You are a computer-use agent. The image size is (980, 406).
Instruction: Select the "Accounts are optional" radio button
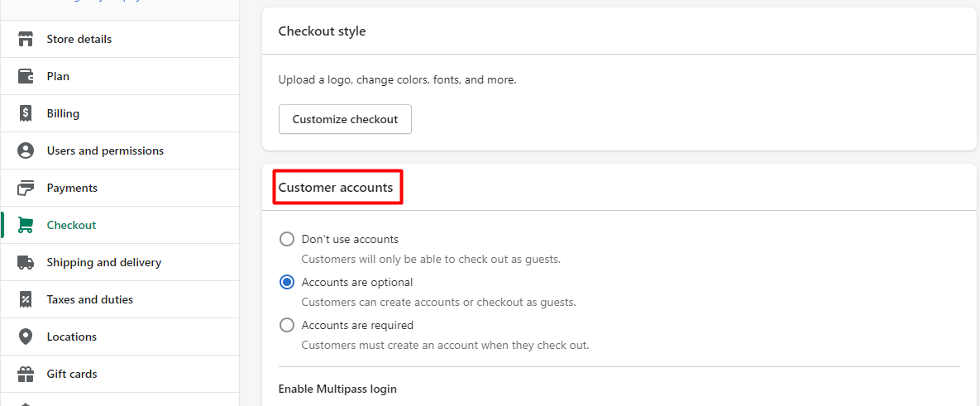click(287, 282)
